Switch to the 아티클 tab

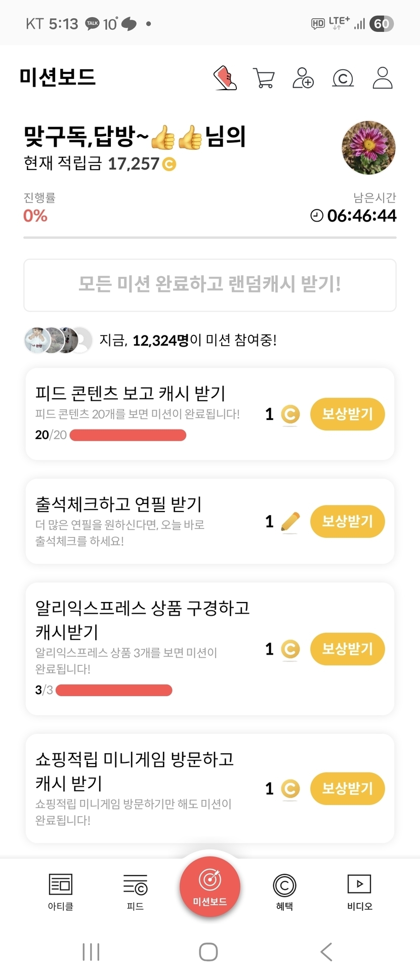(61, 891)
